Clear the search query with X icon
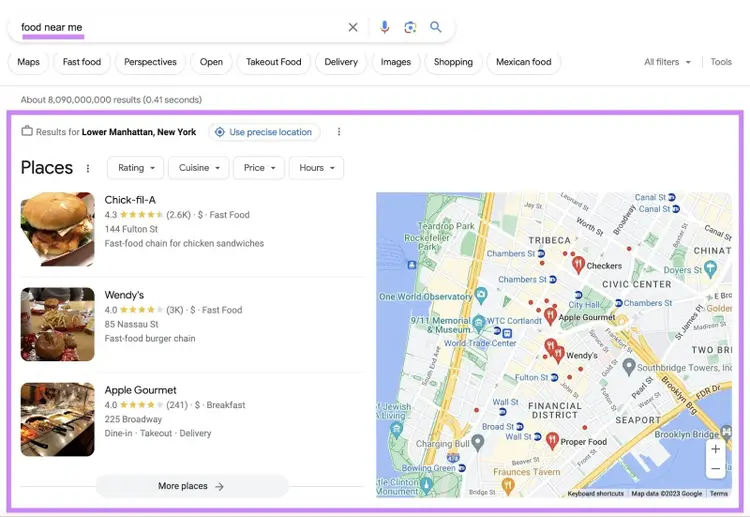The width and height of the screenshot is (750, 517). click(x=353, y=27)
